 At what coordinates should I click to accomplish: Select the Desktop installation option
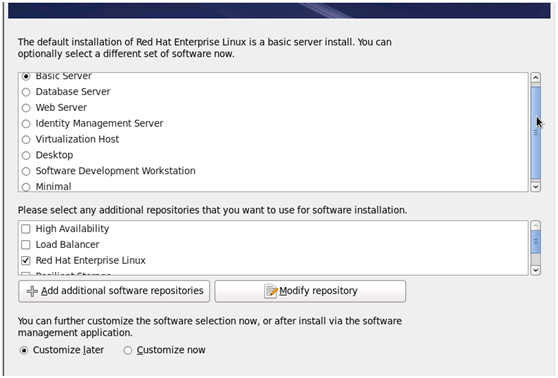pyautogui.click(x=26, y=156)
